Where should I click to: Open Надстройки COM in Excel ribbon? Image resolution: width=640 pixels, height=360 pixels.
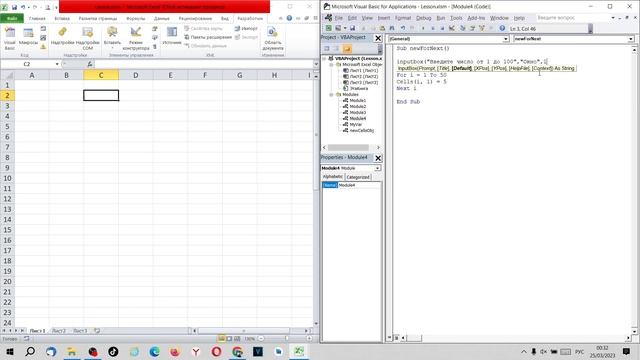(x=87, y=39)
